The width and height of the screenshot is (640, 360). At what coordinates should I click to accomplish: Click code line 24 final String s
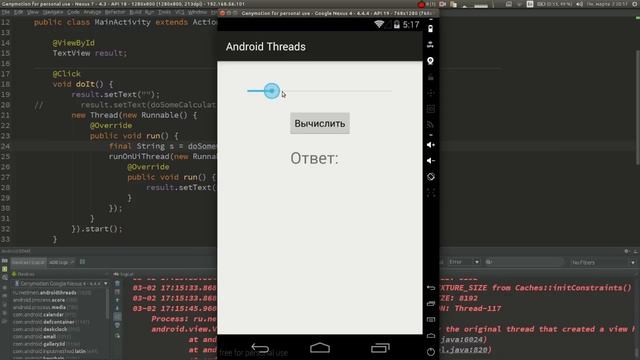click(x=162, y=146)
